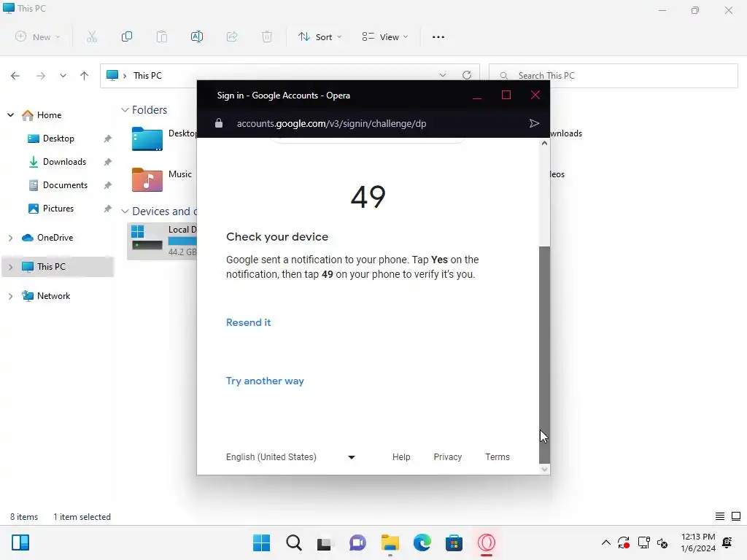747x560 pixels.
Task: Open the Terms link in footer
Action: pyautogui.click(x=498, y=457)
